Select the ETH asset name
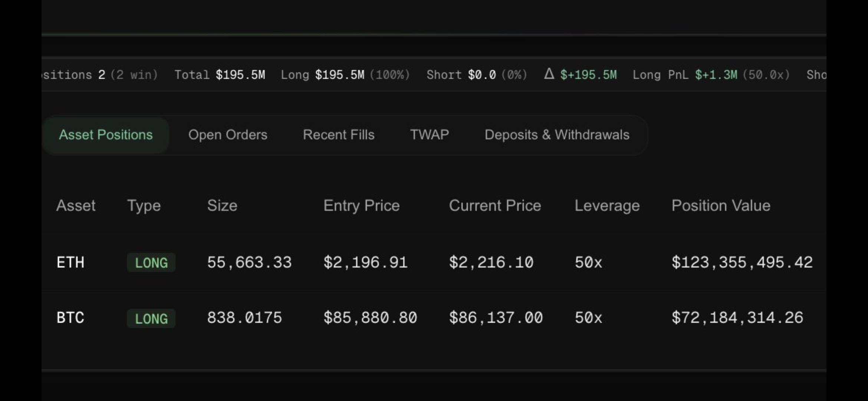 (x=70, y=263)
